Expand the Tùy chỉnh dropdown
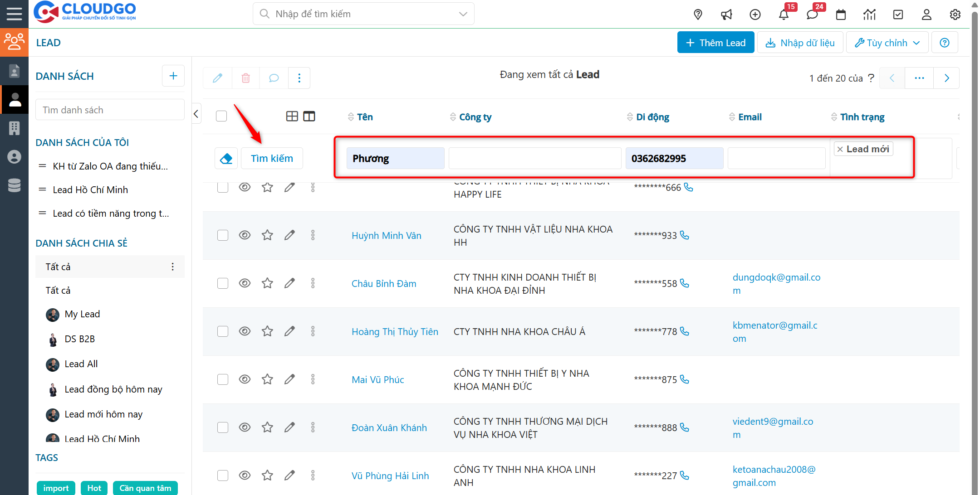Viewport: 980px width, 495px height. pos(887,43)
